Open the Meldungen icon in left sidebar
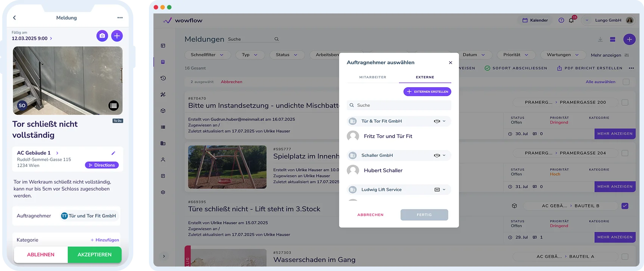The width and height of the screenshot is (644, 271). (163, 62)
